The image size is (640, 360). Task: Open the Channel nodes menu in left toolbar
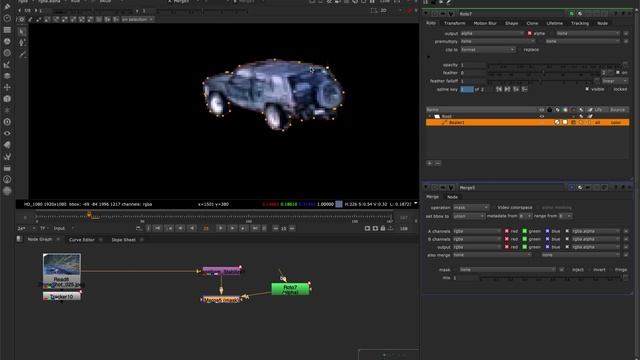[7, 30]
